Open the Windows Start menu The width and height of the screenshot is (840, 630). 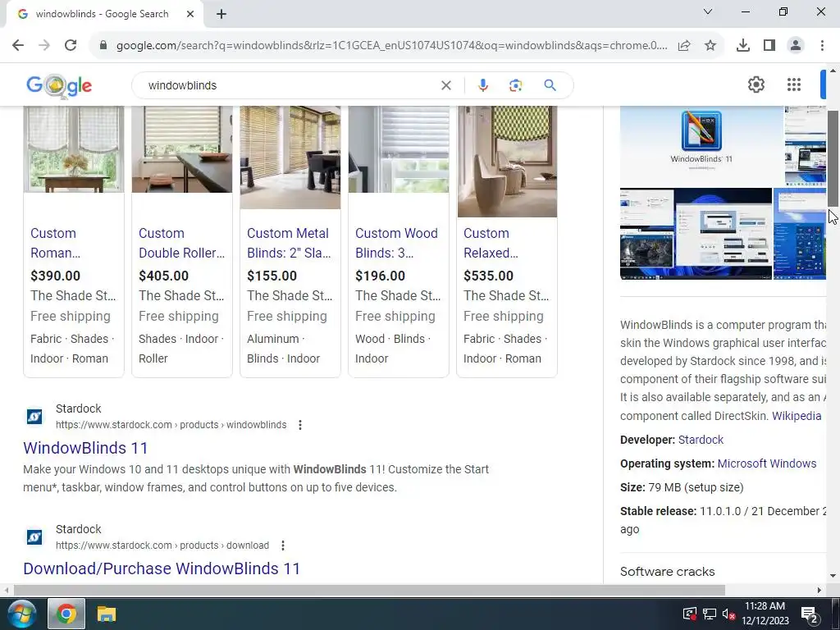(x=21, y=614)
